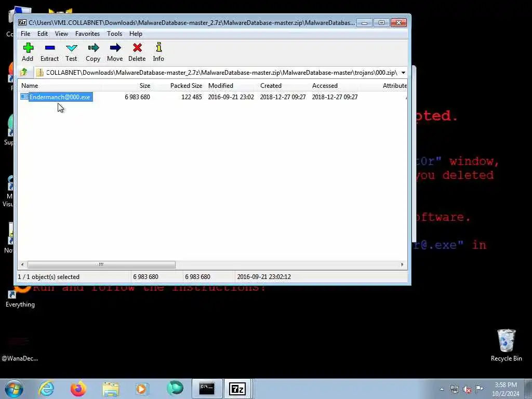Click the 7-Zip taskbar button

click(237, 389)
